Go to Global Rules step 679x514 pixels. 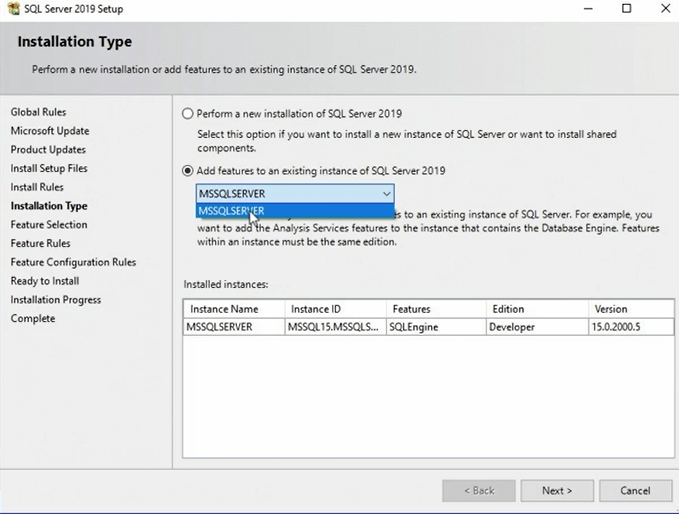[x=38, y=112]
